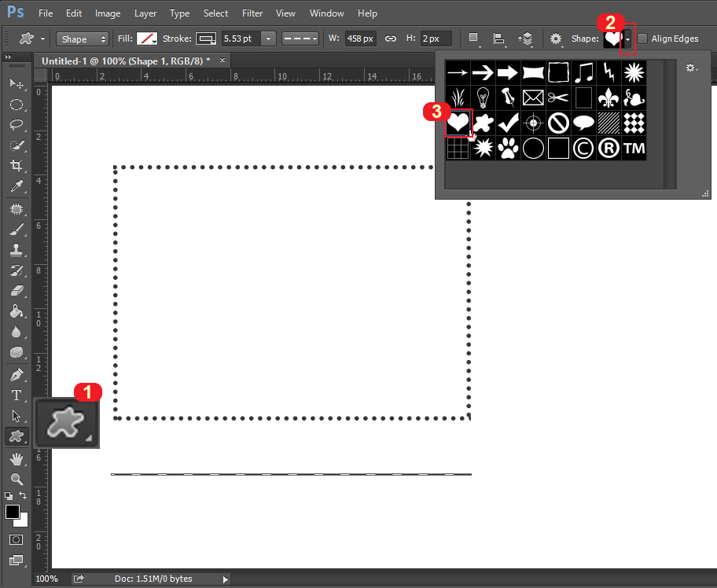Reset default foreground and background colors
This screenshot has height=588, width=717.
8,495
